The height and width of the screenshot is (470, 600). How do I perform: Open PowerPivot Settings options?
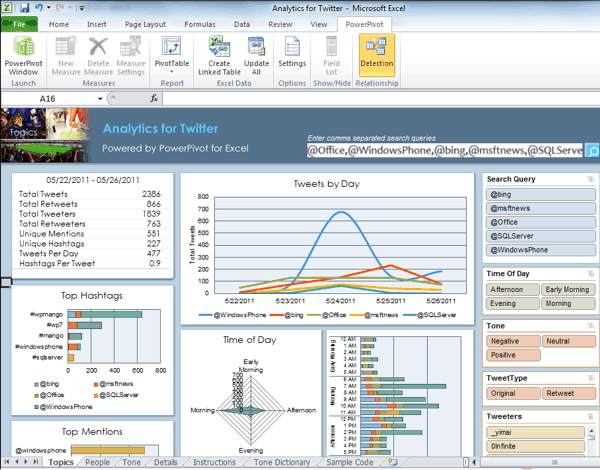click(292, 52)
